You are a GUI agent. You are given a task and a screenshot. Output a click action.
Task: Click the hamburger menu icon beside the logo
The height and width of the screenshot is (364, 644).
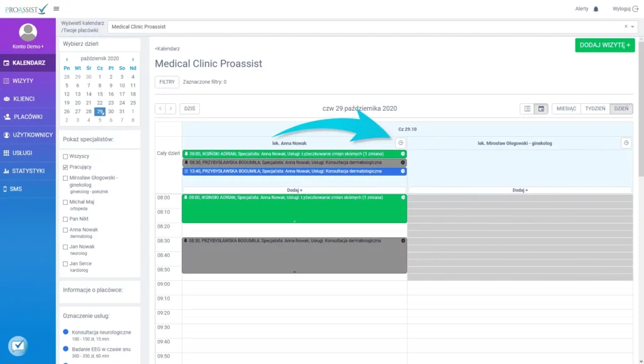point(57,9)
